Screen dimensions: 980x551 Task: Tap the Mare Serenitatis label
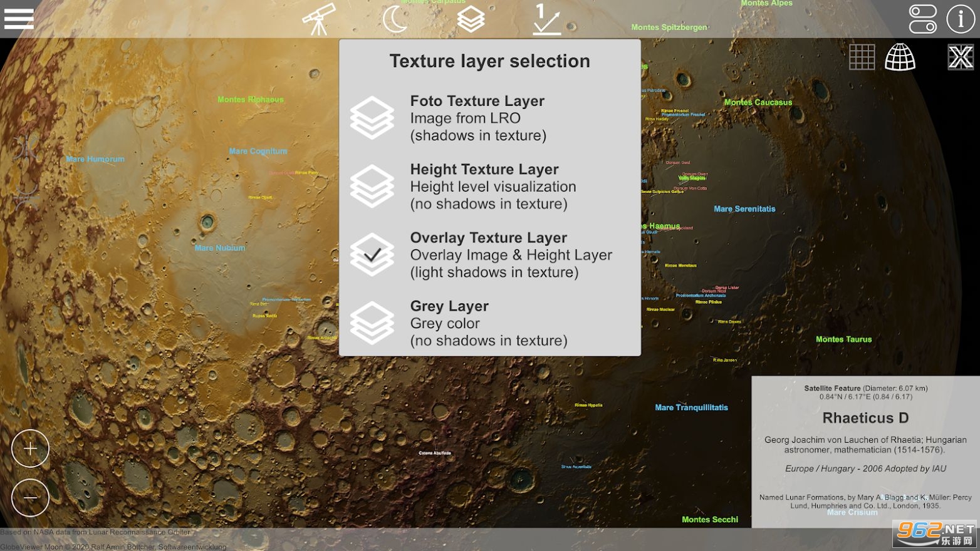coord(744,209)
